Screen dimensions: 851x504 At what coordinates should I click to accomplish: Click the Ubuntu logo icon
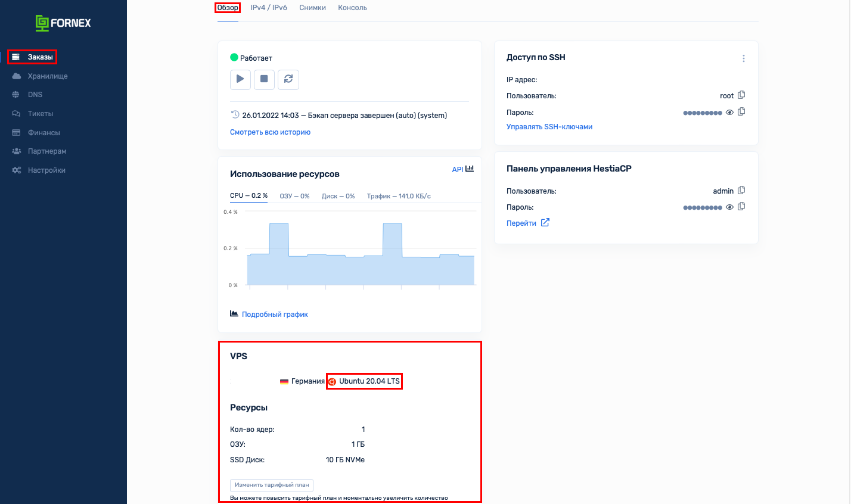coord(332,382)
